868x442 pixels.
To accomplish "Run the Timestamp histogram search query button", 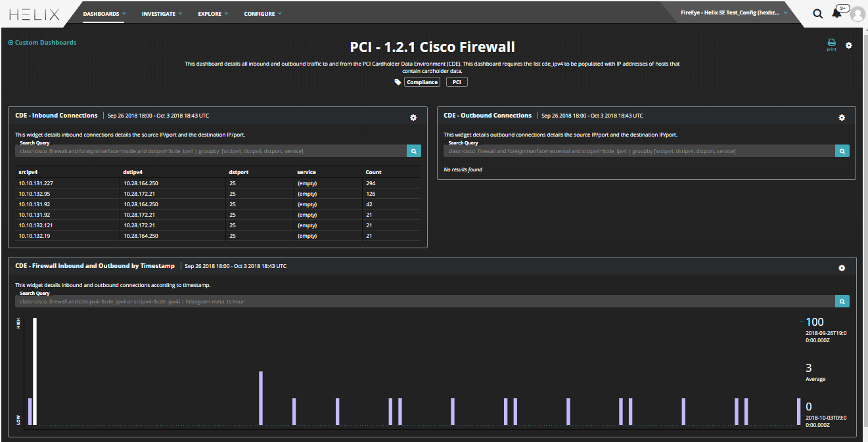I will 842,301.
